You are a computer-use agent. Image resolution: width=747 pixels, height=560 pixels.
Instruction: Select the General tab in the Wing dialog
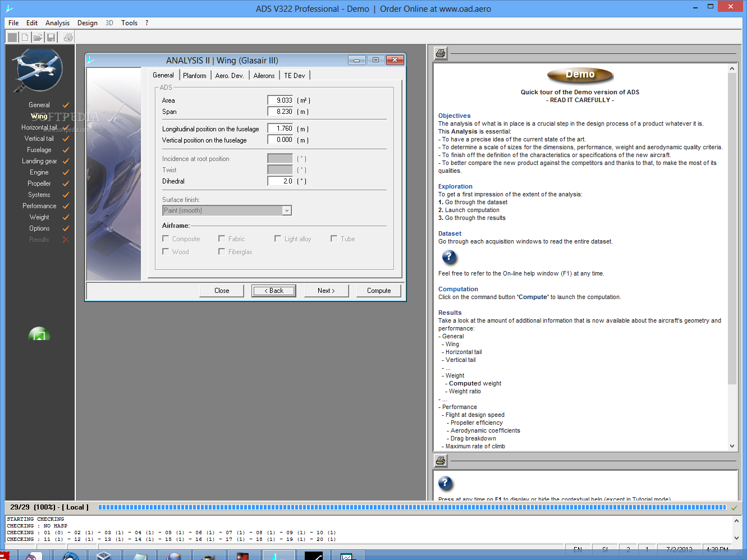pyautogui.click(x=163, y=75)
